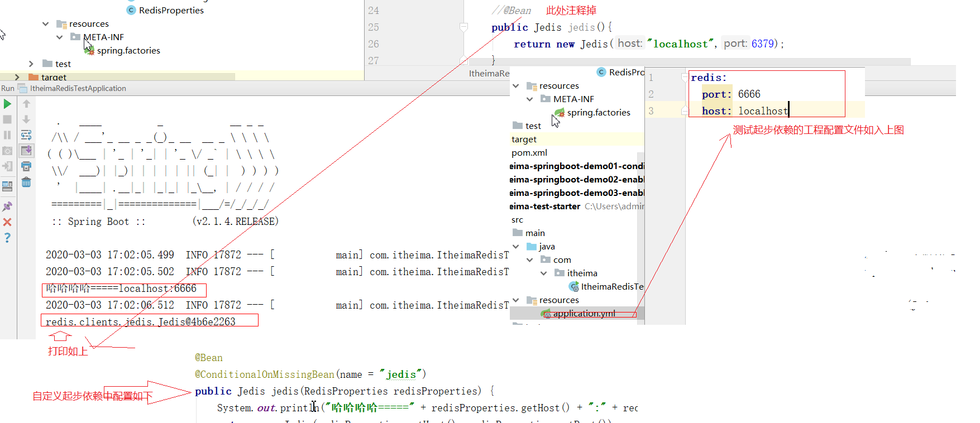
Task: Expand the test folder in top-left tree
Action: (x=31, y=64)
